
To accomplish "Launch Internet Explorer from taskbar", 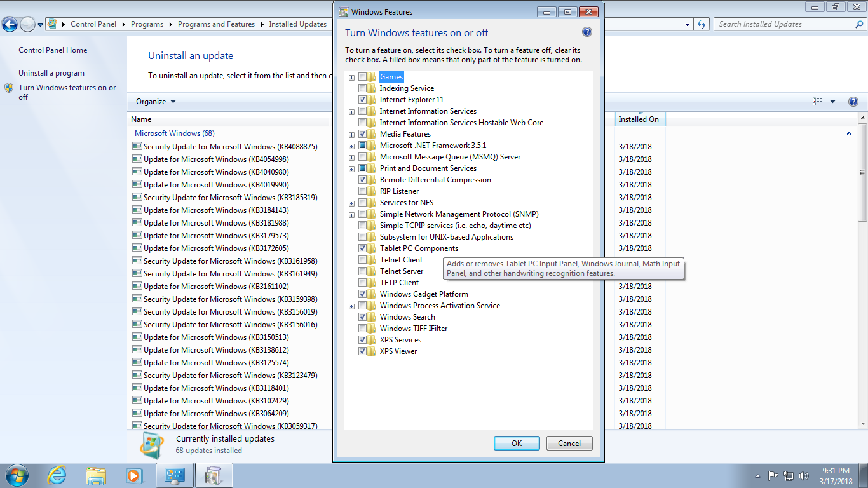I will (57, 475).
